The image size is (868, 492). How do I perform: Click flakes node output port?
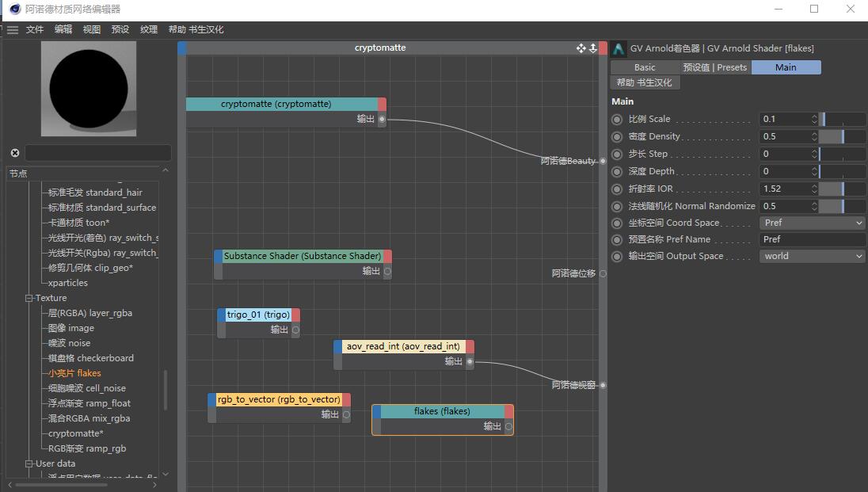[508, 426]
